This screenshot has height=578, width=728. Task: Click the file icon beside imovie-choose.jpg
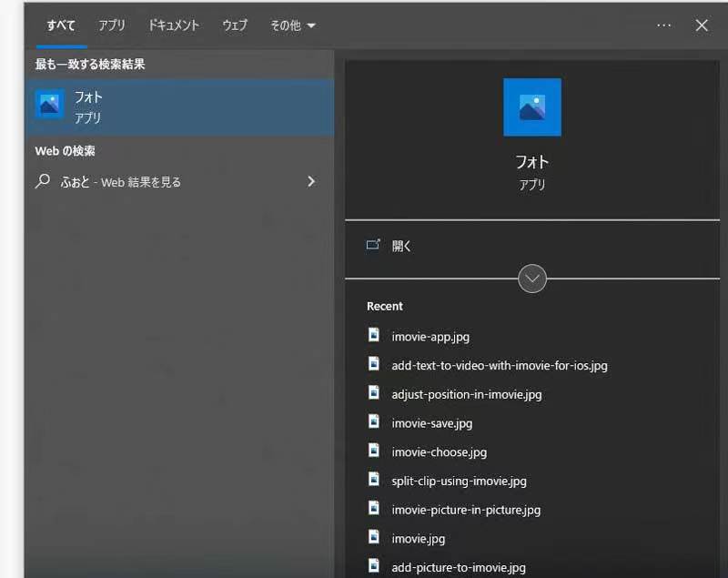374,451
